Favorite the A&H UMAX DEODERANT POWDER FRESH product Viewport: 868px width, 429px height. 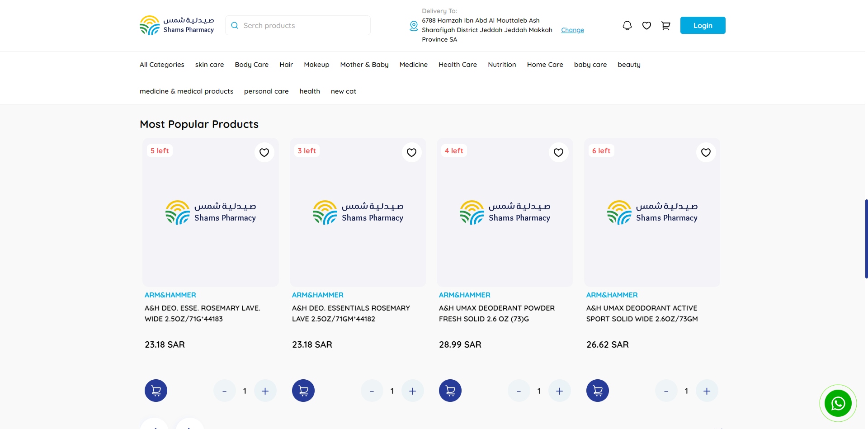click(x=559, y=152)
